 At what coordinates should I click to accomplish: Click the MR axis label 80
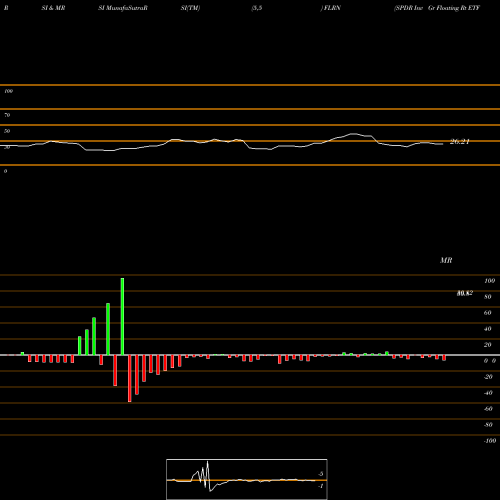pos(487,297)
